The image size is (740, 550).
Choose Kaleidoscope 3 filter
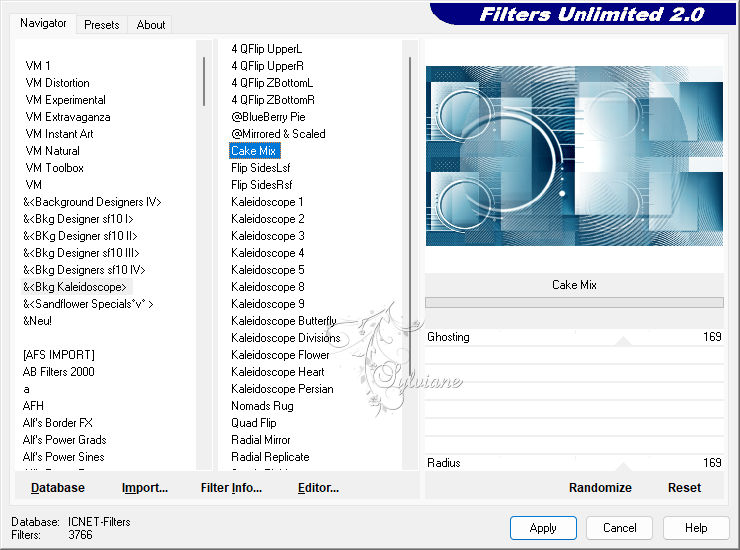click(x=268, y=236)
